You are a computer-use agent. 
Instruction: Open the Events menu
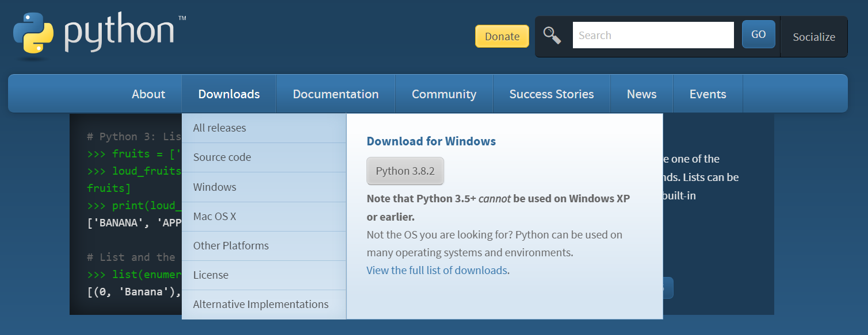[x=708, y=94]
